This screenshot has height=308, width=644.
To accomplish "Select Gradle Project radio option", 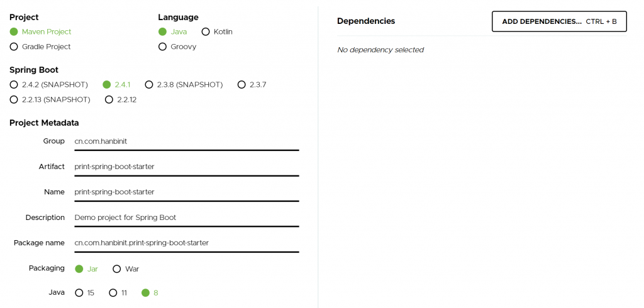I will tap(40, 47).
